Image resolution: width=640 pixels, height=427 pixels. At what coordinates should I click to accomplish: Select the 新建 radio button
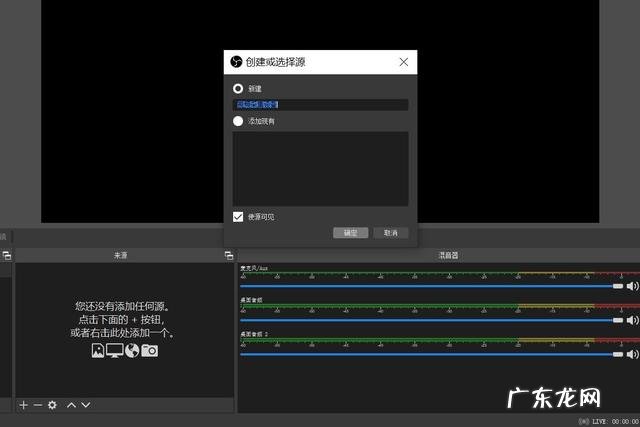point(238,88)
